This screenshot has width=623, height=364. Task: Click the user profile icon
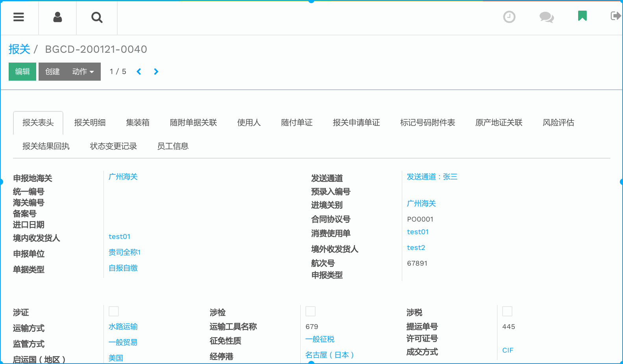[x=57, y=17]
